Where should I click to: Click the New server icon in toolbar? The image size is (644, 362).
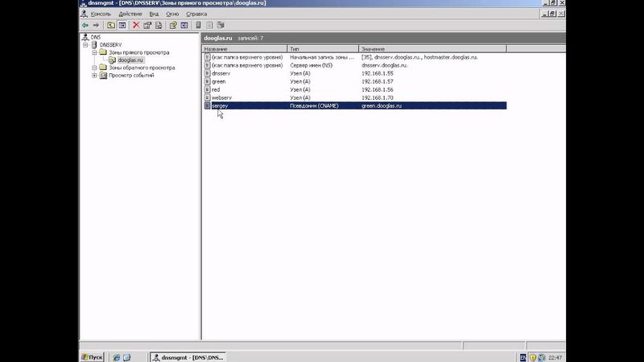coord(198,25)
